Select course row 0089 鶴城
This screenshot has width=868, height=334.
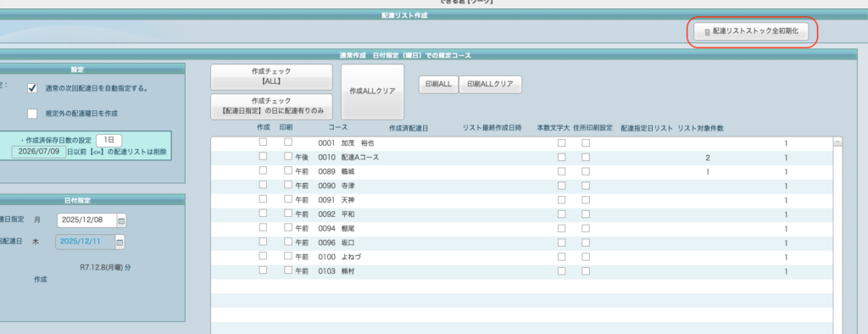[521, 172]
